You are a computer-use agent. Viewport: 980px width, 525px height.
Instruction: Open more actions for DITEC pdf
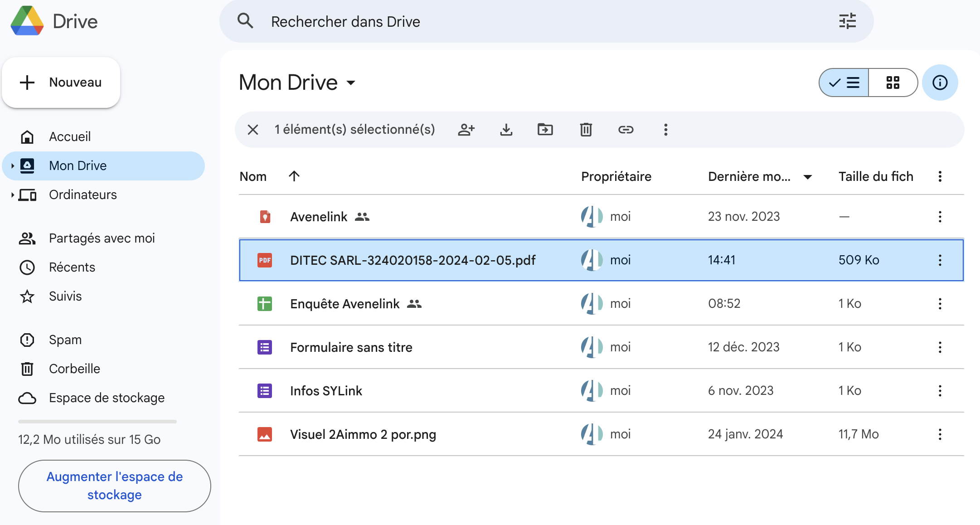click(940, 260)
